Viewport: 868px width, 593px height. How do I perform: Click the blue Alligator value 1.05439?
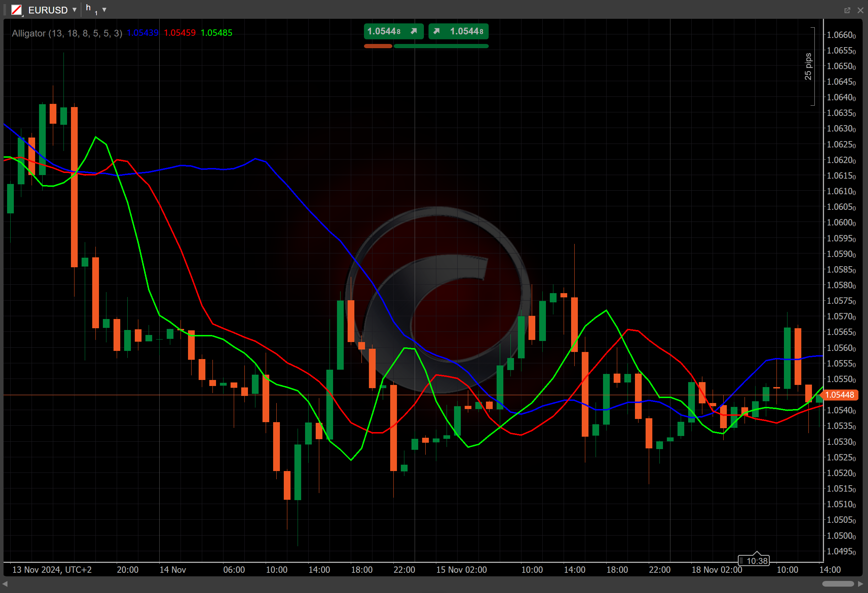pos(143,33)
